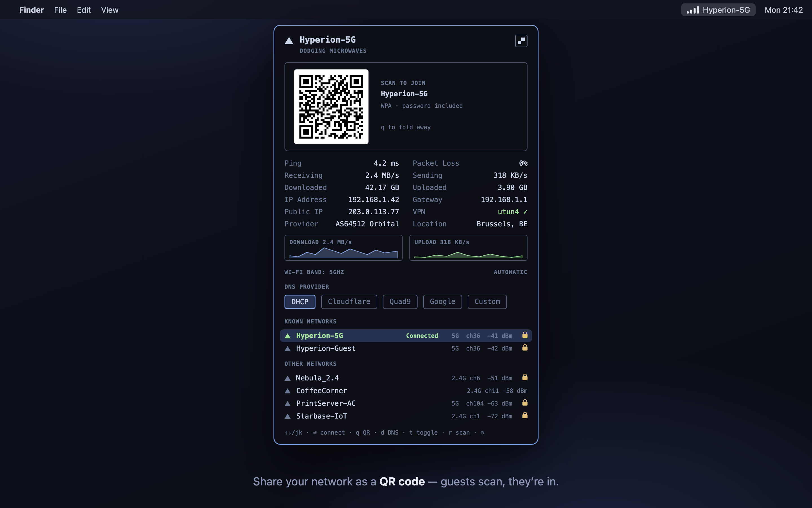This screenshot has width=812, height=508.
Task: Open the Finder menu
Action: point(32,10)
